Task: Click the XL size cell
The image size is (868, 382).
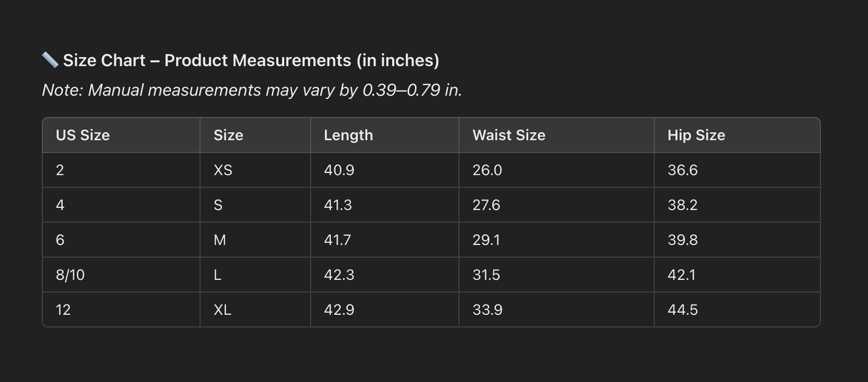Action: pyautogui.click(x=222, y=310)
